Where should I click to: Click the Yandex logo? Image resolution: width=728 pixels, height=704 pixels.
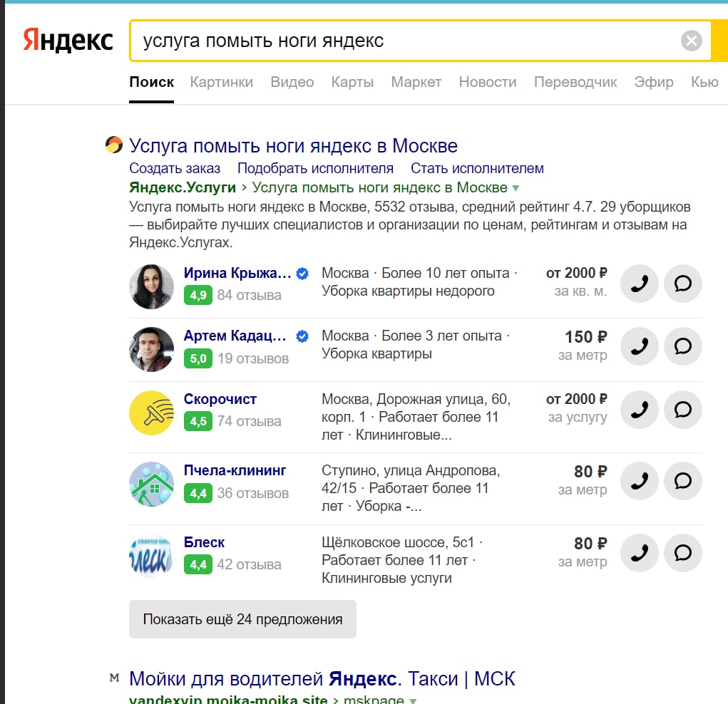pyautogui.click(x=68, y=41)
